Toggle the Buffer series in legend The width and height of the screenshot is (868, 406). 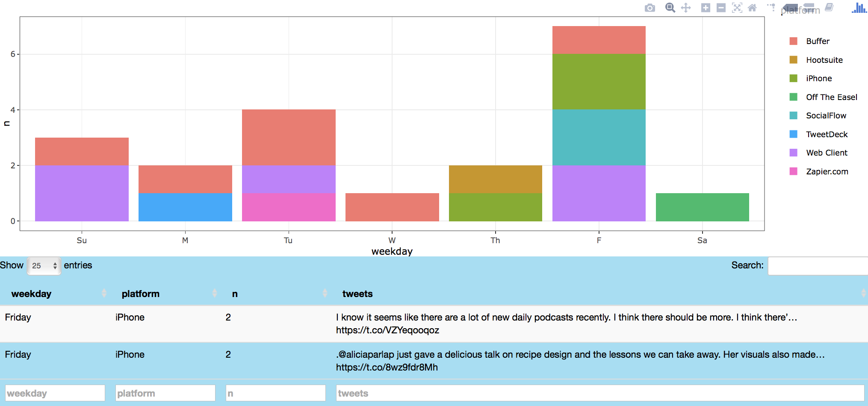click(x=818, y=41)
